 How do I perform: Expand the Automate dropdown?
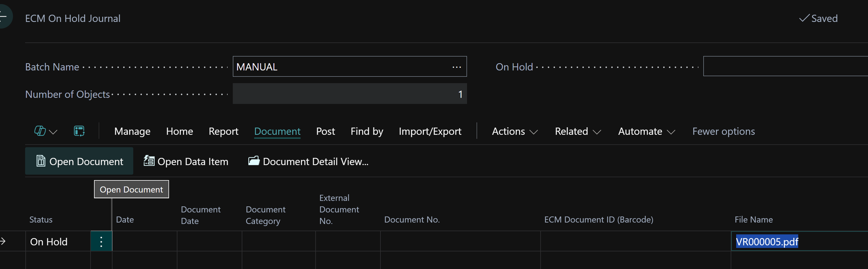pyautogui.click(x=646, y=131)
